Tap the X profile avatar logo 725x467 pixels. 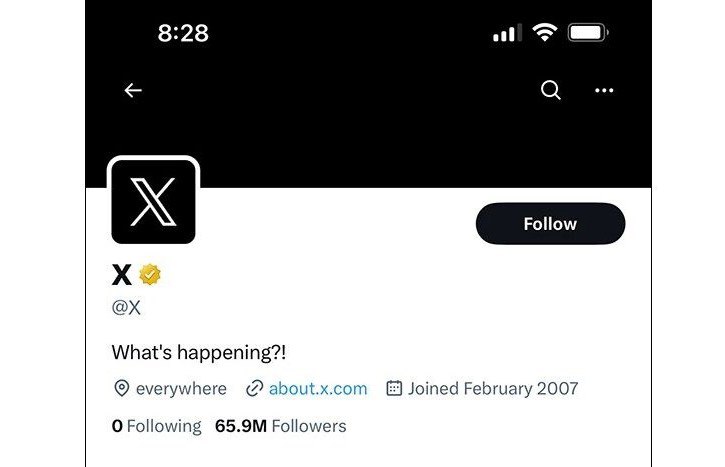pos(154,201)
